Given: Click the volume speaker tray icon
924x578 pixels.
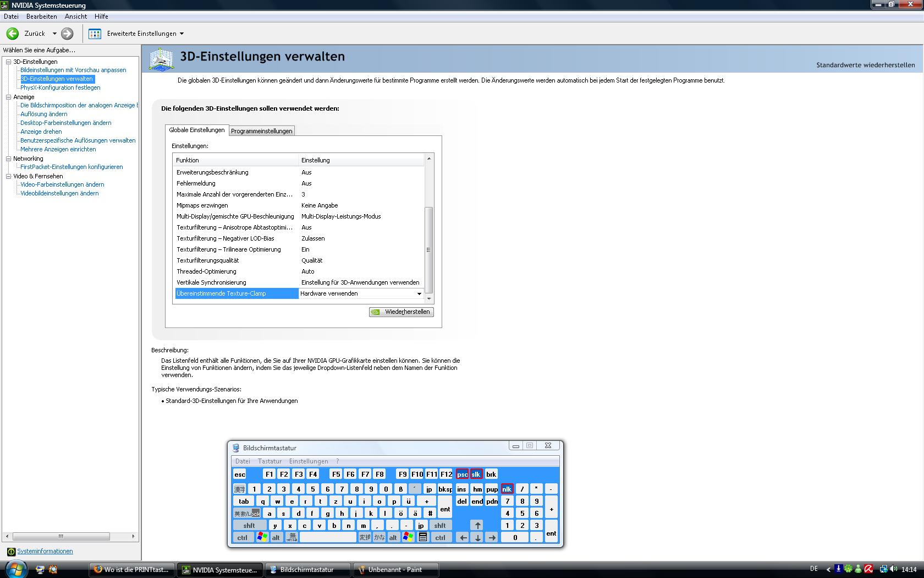Looking at the screenshot, I should (894, 569).
